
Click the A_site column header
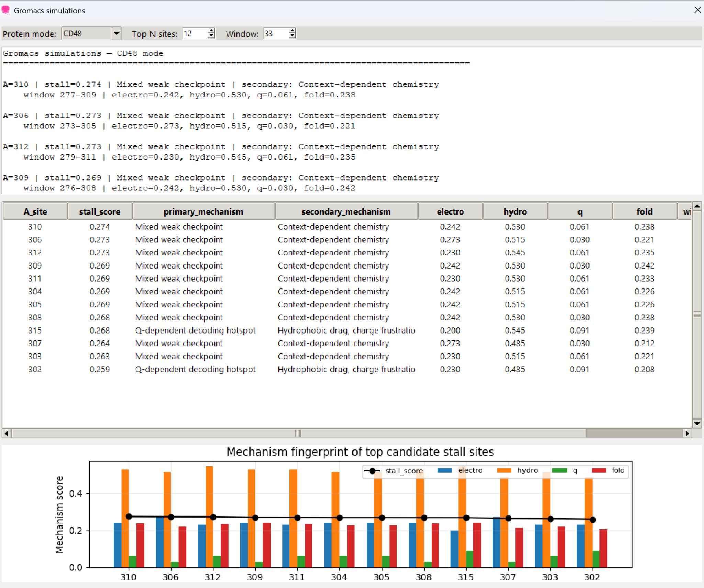coord(35,211)
